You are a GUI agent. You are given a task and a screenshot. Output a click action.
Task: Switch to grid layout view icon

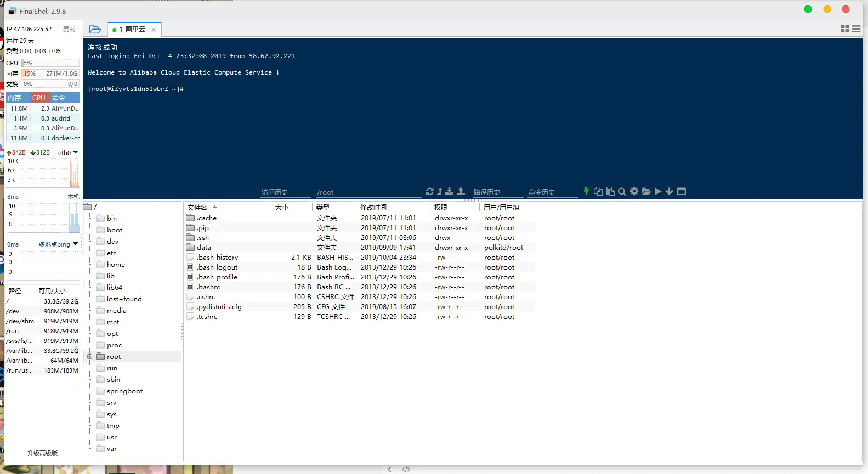845,28
